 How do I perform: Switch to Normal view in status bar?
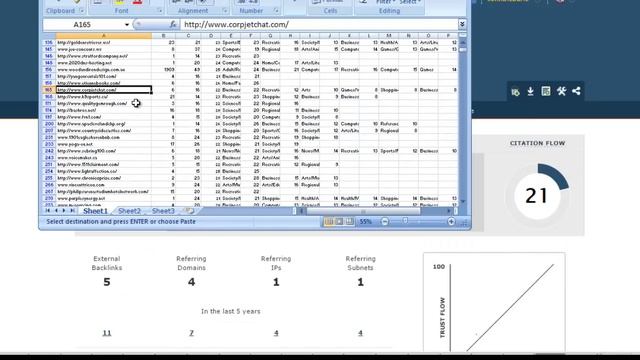(329, 222)
